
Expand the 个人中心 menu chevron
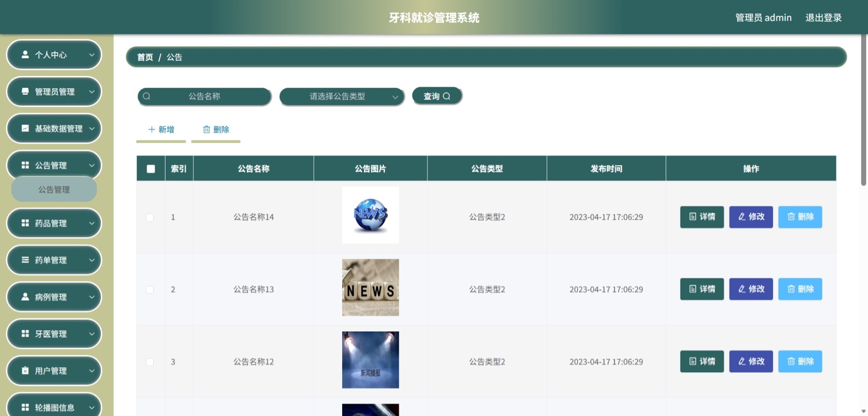92,55
